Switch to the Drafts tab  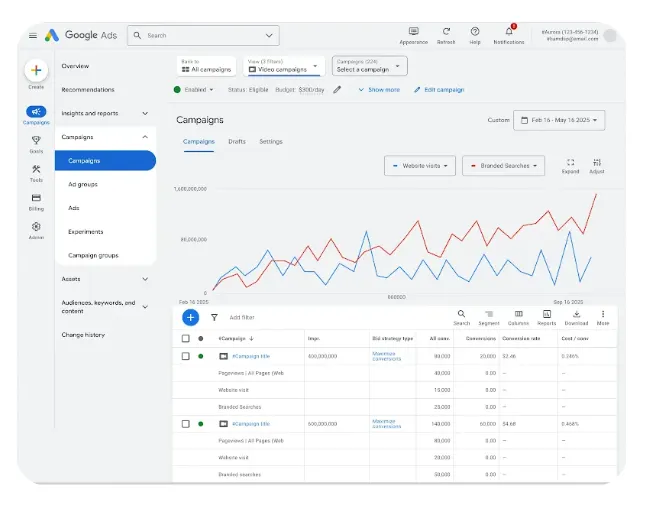[x=237, y=142]
